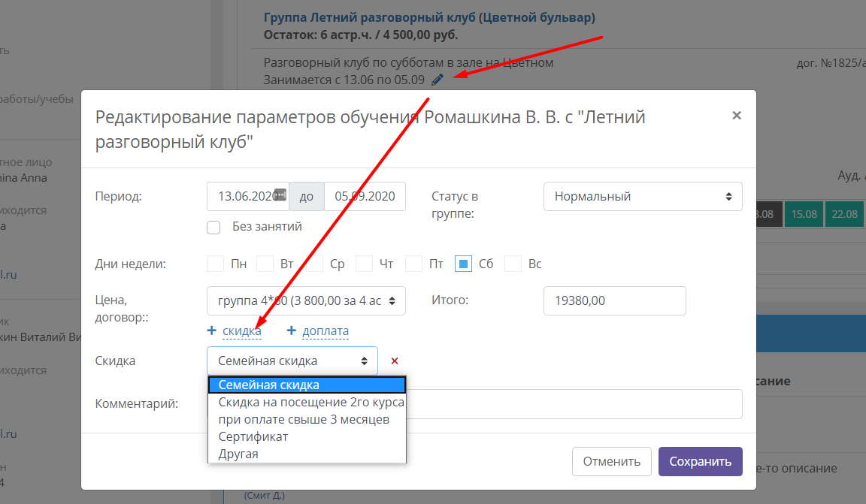Check the Пт weekday box
The height and width of the screenshot is (504, 866).
pos(413,264)
